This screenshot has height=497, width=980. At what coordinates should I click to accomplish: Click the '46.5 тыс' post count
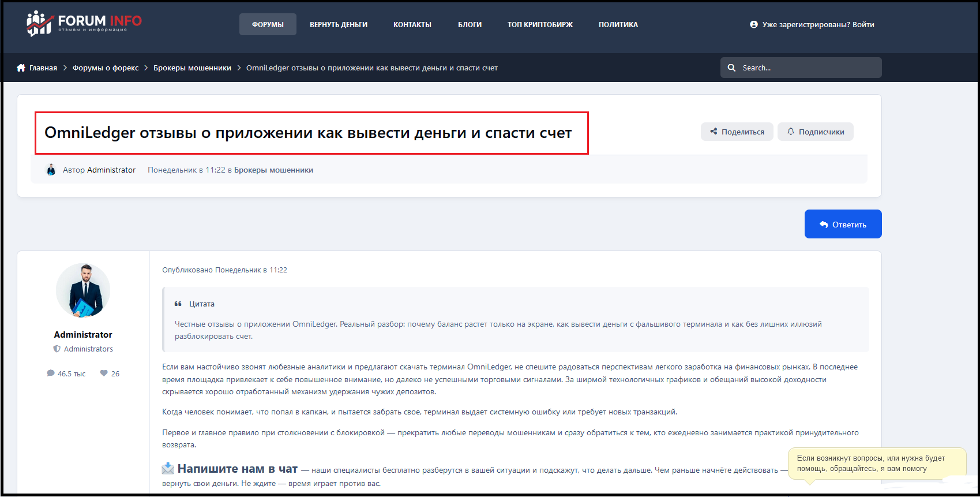72,373
